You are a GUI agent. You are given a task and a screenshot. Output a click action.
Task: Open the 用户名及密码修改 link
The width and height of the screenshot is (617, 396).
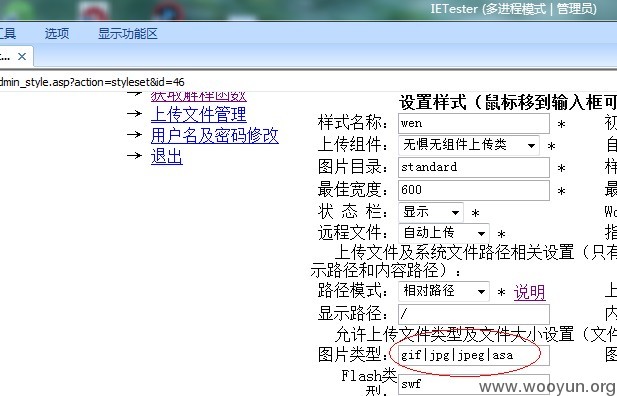click(215, 135)
